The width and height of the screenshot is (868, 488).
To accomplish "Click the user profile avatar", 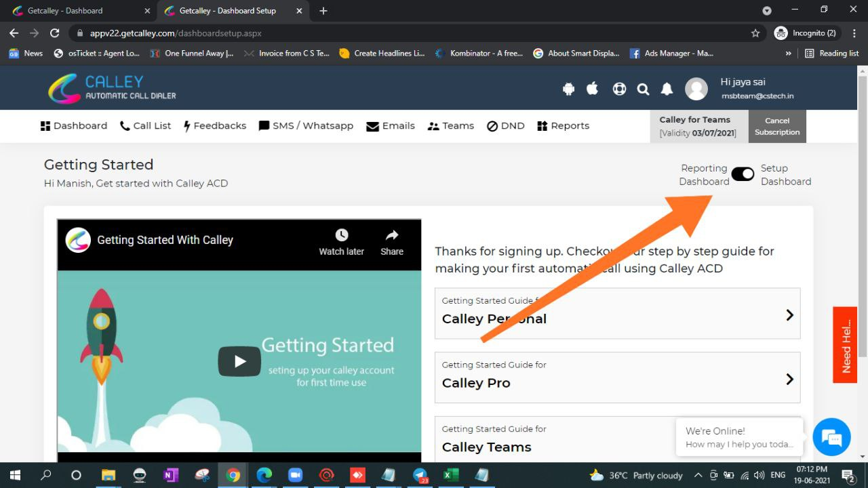I will click(696, 89).
